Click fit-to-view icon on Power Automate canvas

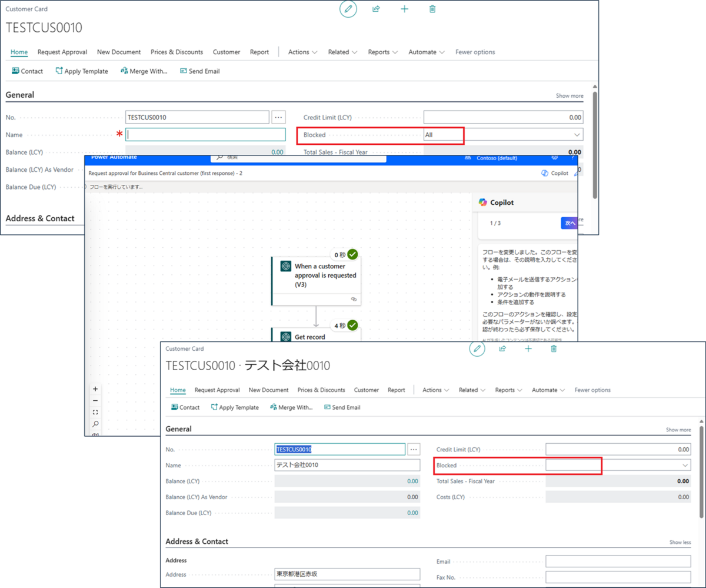point(95,413)
